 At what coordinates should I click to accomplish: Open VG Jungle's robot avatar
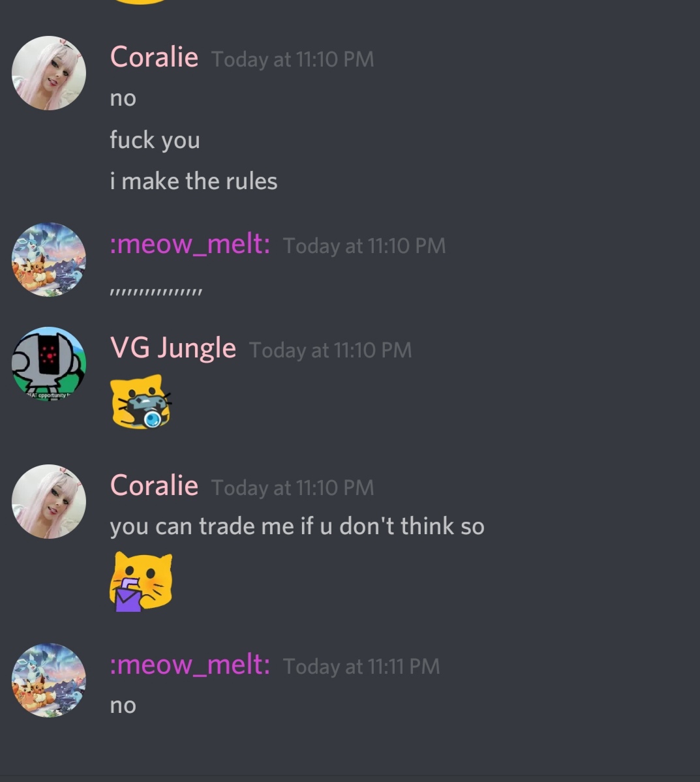click(49, 364)
